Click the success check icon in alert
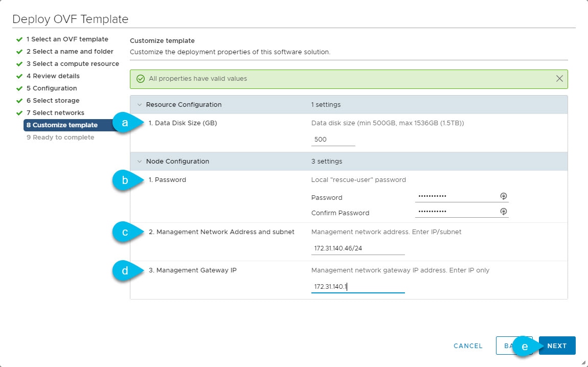This screenshot has height=367, width=588. pyautogui.click(x=141, y=79)
